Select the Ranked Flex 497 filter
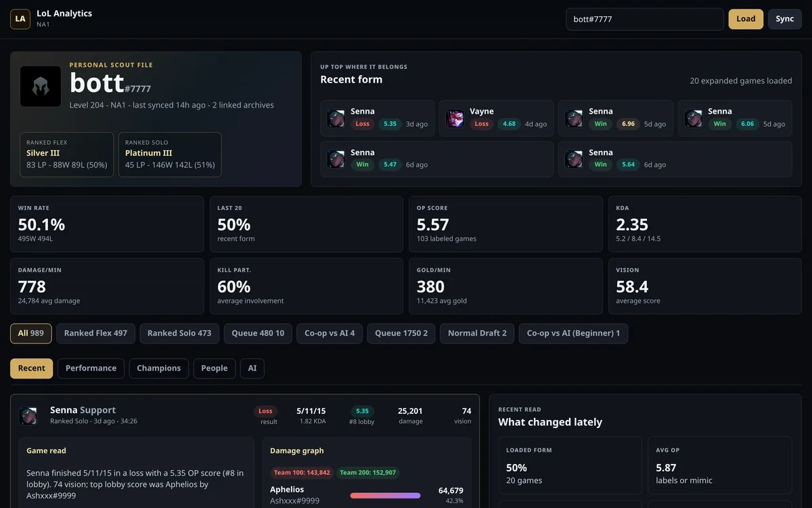 pyautogui.click(x=95, y=333)
